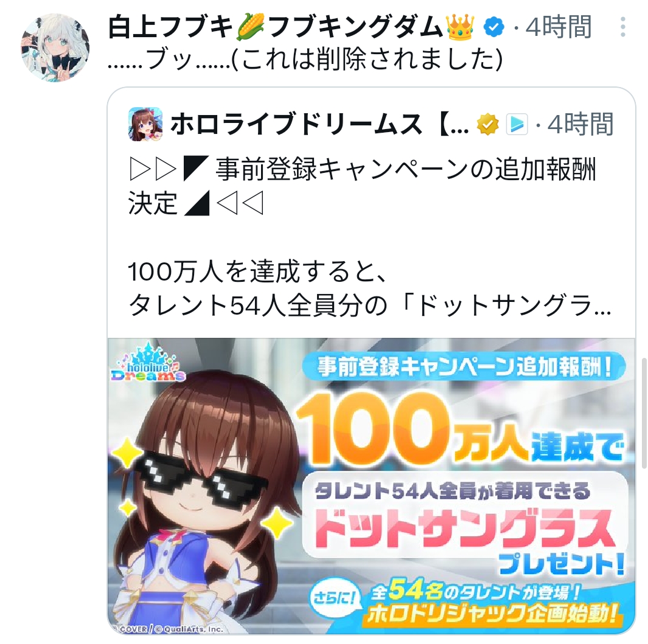Click Fubuki's post text ブッ(これは削除されました)

tap(305, 60)
